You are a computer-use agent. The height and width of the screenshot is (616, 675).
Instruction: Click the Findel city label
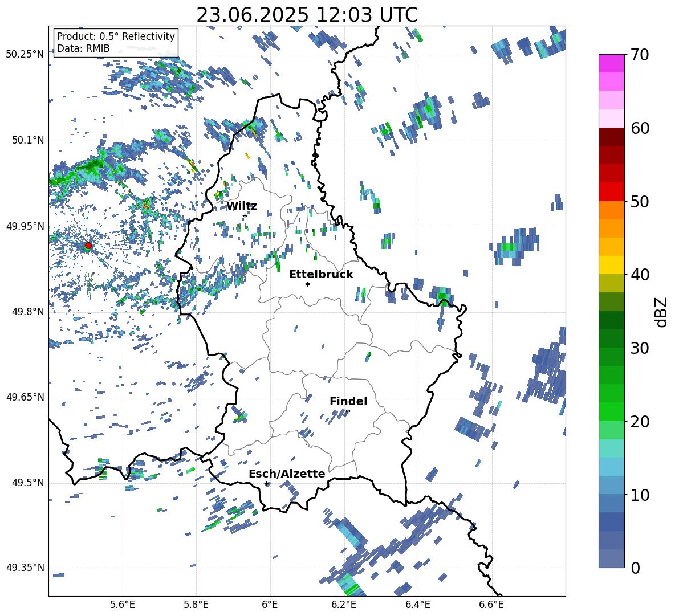(x=348, y=401)
